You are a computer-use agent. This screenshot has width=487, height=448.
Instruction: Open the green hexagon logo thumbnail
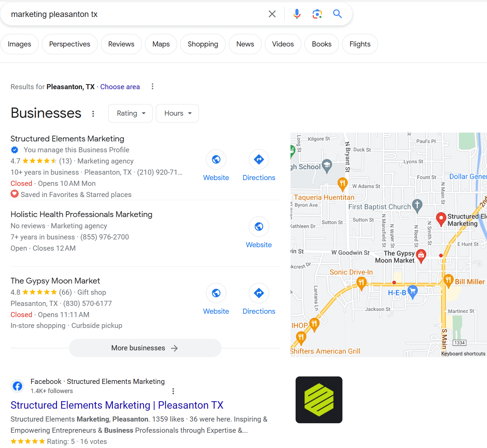pyautogui.click(x=319, y=400)
